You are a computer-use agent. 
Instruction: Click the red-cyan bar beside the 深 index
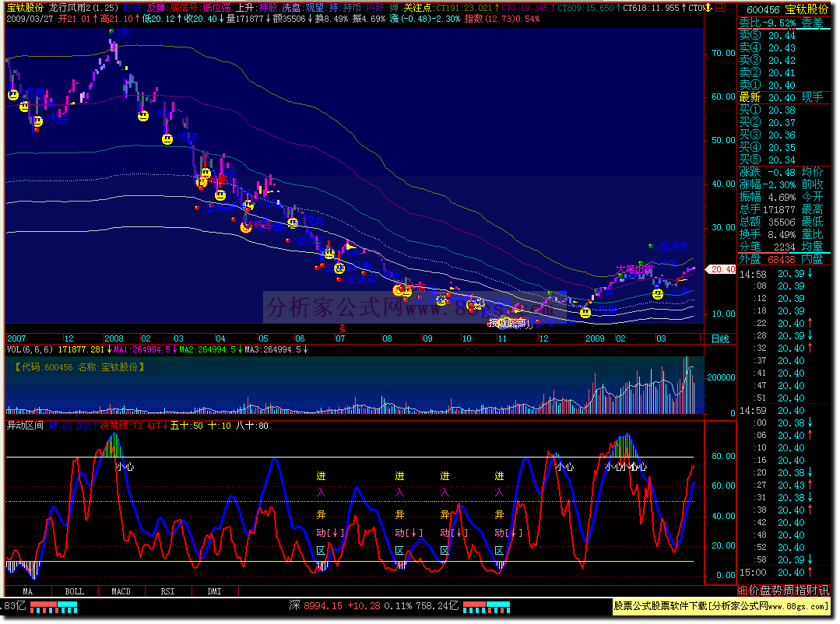click(487, 607)
